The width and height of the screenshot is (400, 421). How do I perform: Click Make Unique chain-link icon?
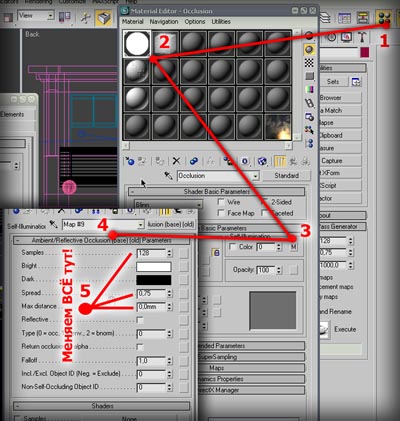pos(194,161)
